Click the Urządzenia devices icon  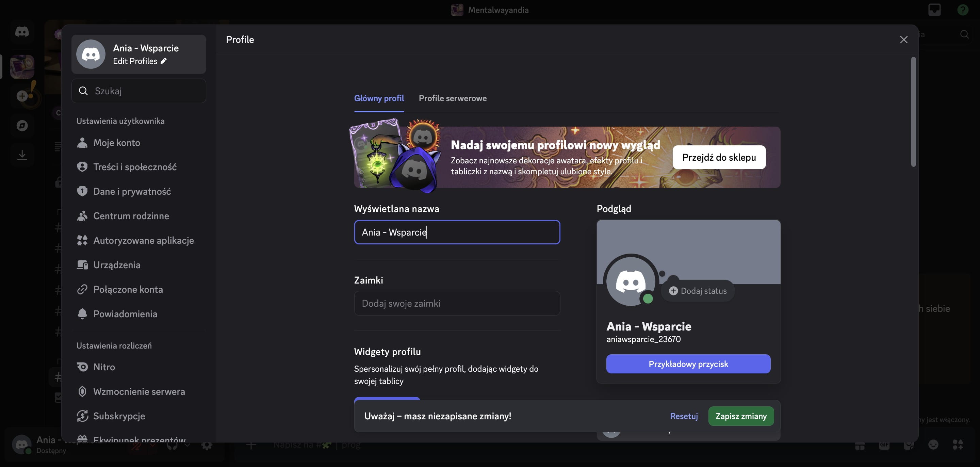pos(82,265)
